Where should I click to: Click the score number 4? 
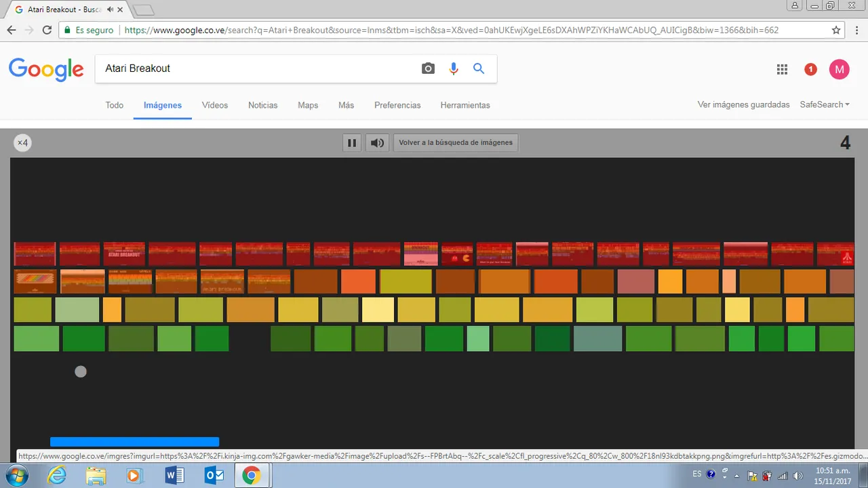click(x=845, y=143)
